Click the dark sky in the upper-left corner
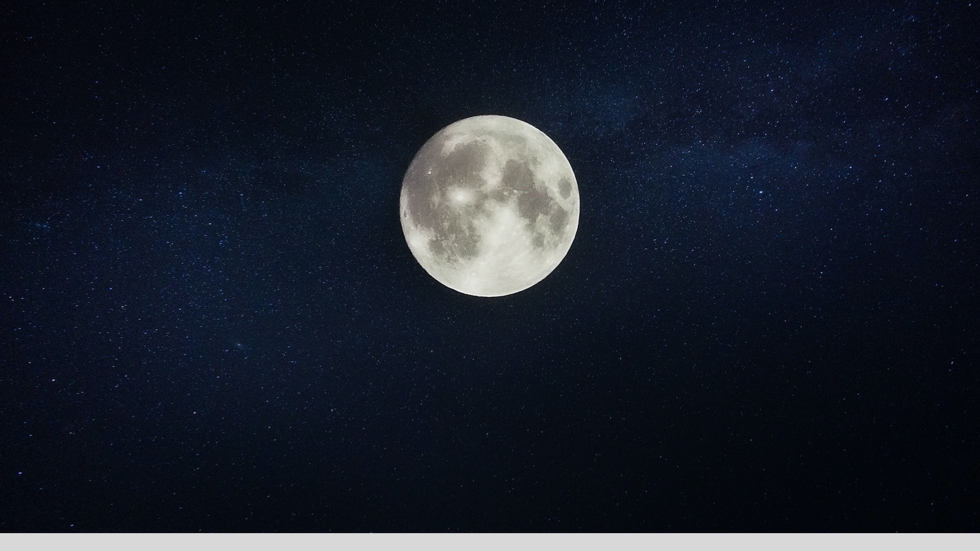This screenshot has width=980, height=551. [x=31, y=26]
